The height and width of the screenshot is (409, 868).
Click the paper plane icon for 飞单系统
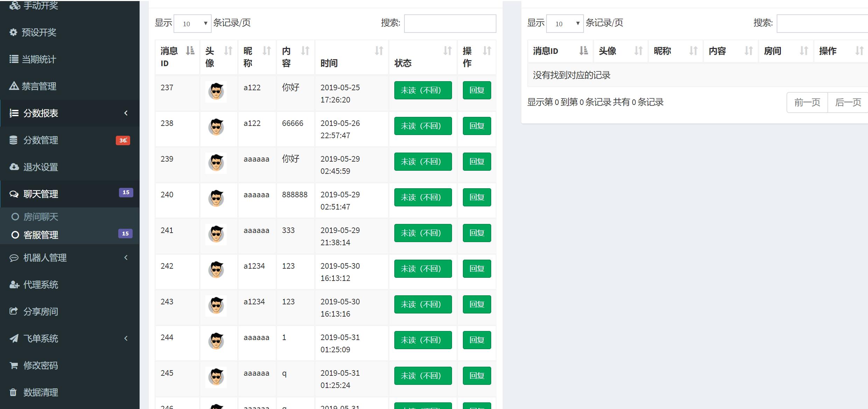(x=14, y=338)
